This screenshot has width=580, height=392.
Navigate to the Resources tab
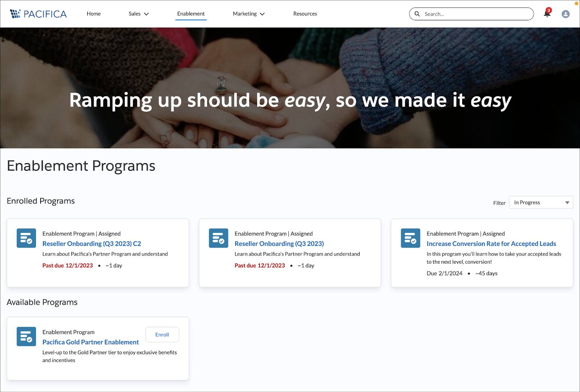tap(305, 14)
